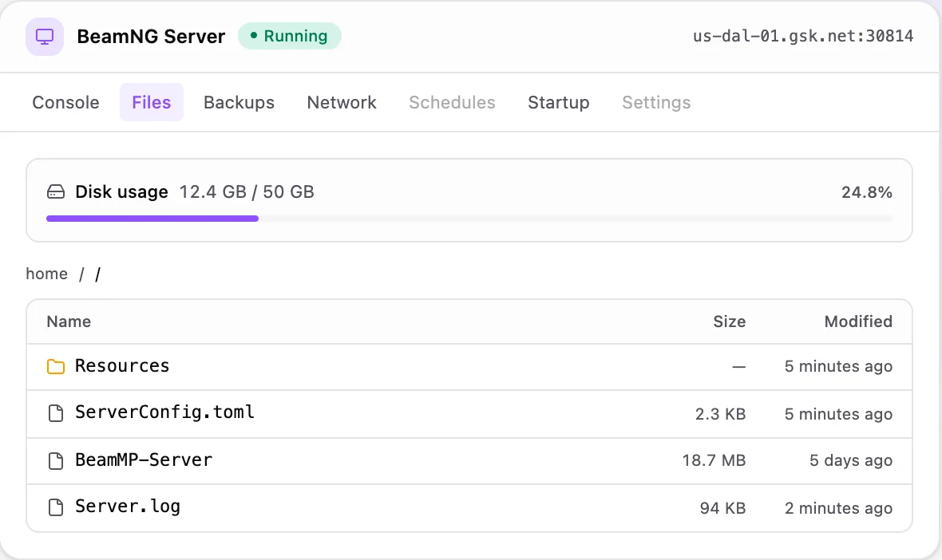Click the purple monitor server icon
The height and width of the screenshot is (560, 942).
coord(45,37)
